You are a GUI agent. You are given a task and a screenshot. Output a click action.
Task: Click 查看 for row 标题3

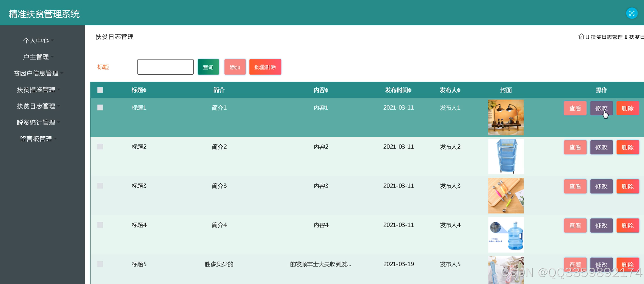(x=575, y=186)
